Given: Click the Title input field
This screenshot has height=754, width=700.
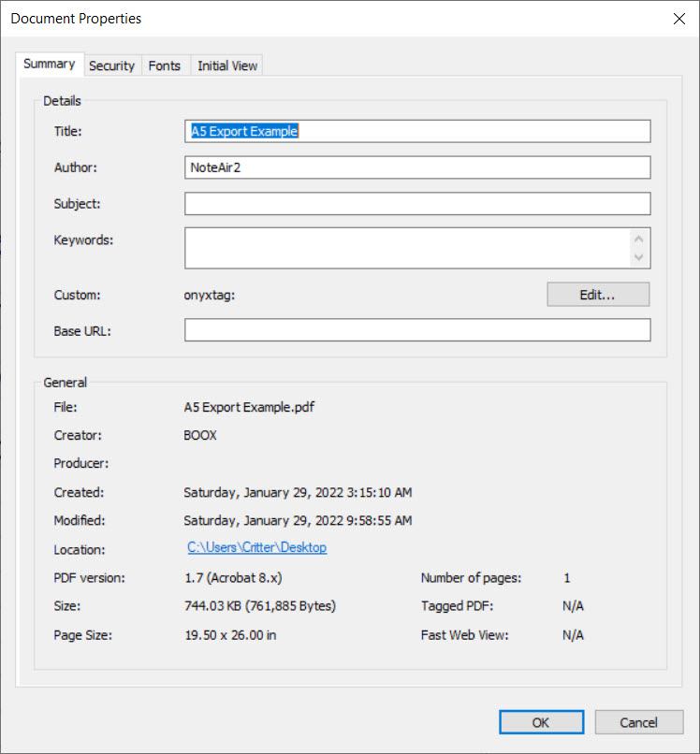Looking at the screenshot, I should coord(417,131).
